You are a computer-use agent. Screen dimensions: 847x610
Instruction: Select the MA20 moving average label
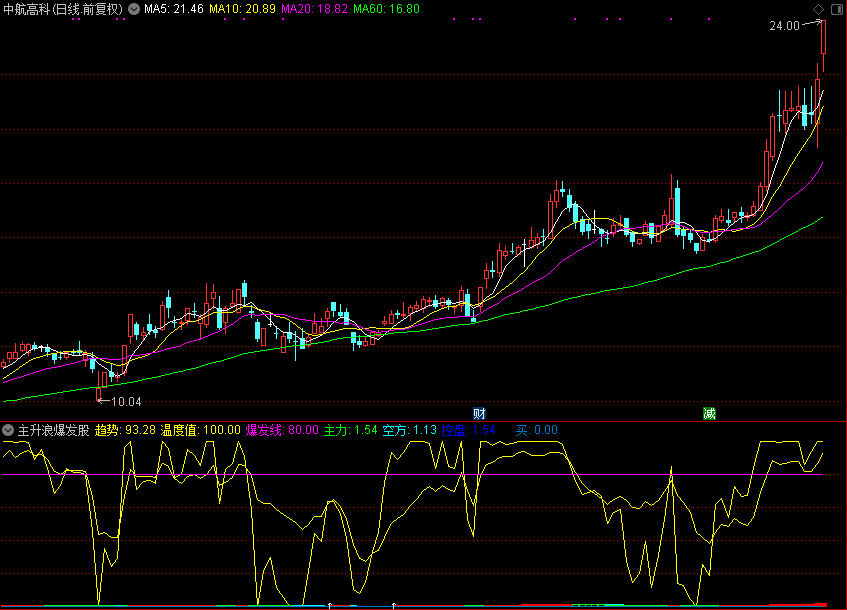(313, 9)
